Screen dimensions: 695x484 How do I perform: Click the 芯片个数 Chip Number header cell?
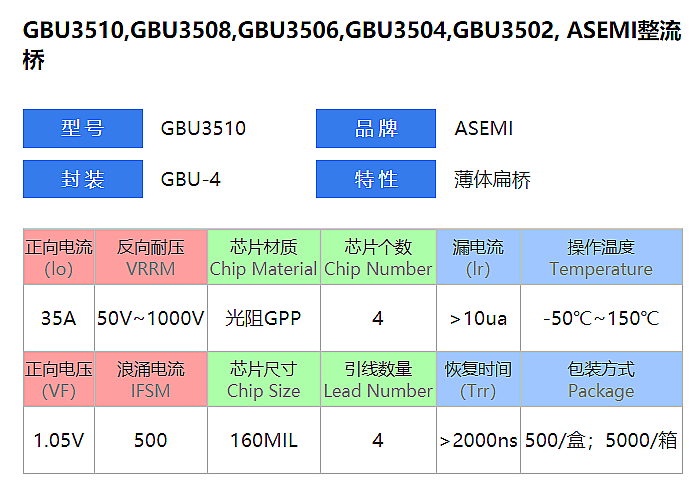[x=379, y=257]
